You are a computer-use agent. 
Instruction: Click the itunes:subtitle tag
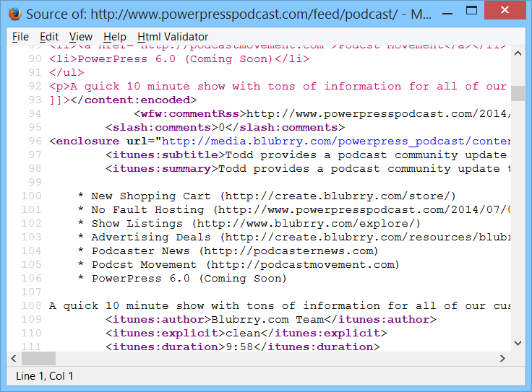point(166,154)
